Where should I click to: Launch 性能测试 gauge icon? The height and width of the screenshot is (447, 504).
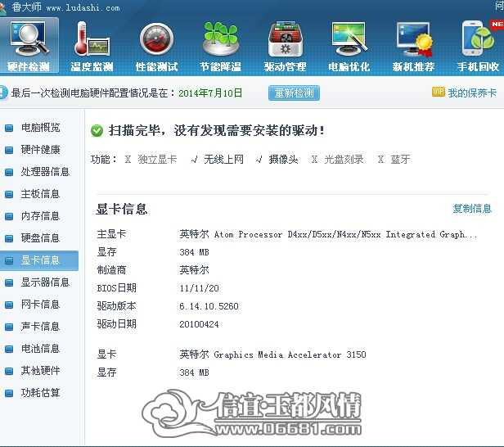click(x=156, y=46)
